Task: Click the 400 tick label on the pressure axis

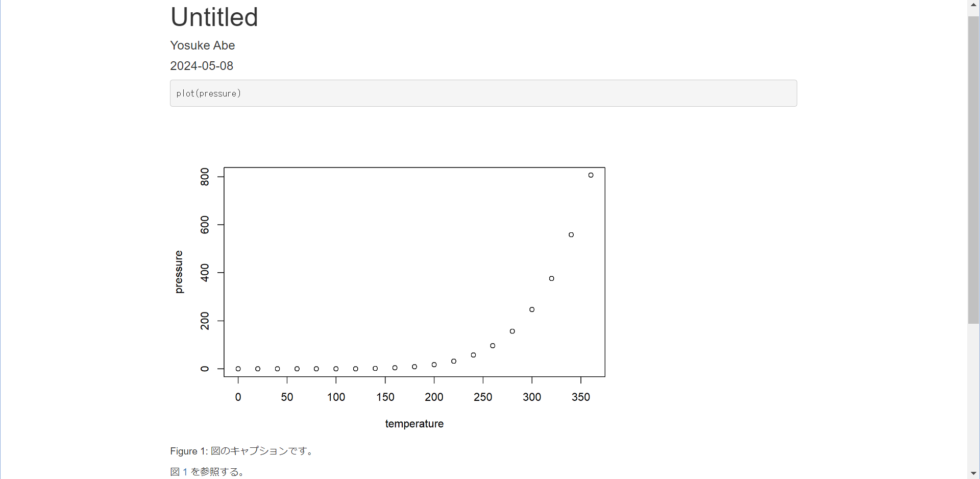Action: coord(205,273)
